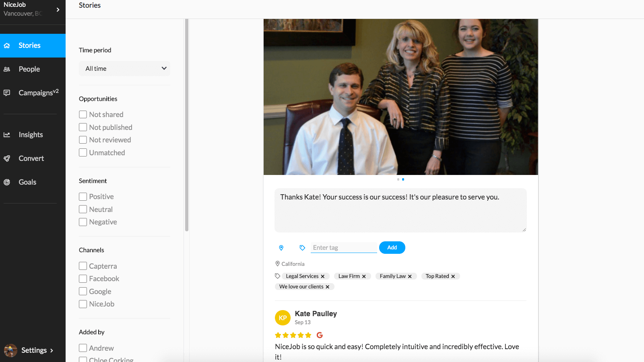Click the People icon in sidebar

[7, 69]
